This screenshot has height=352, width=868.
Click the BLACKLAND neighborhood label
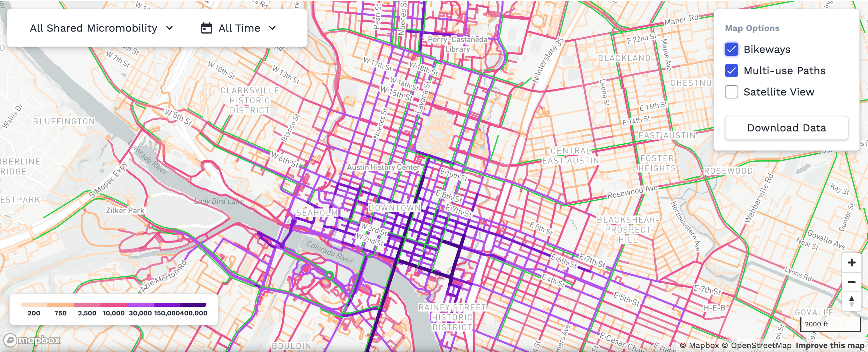pos(624,58)
